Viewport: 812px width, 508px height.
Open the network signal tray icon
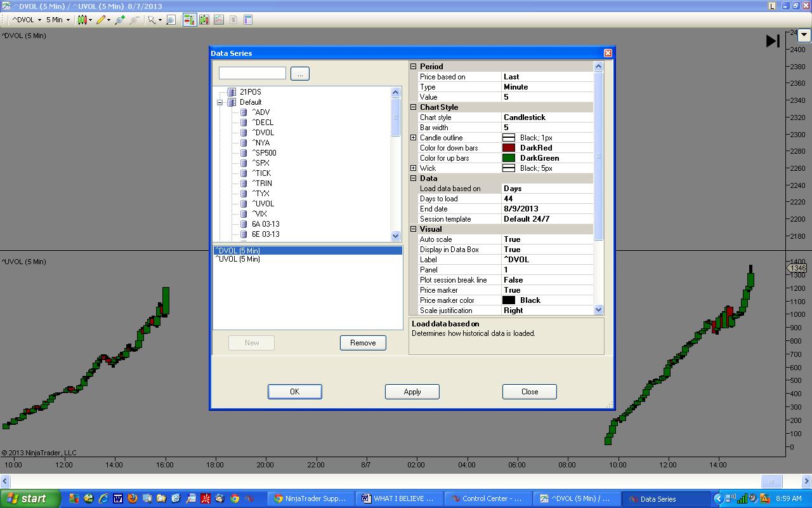[742, 498]
